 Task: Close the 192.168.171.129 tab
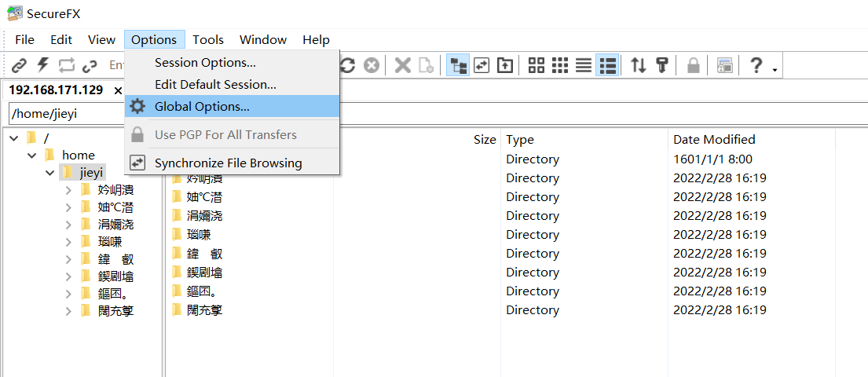(x=118, y=91)
